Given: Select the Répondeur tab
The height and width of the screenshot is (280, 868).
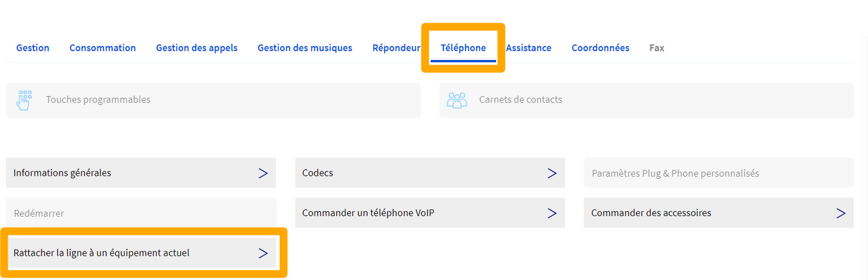Looking at the screenshot, I should pos(396,48).
